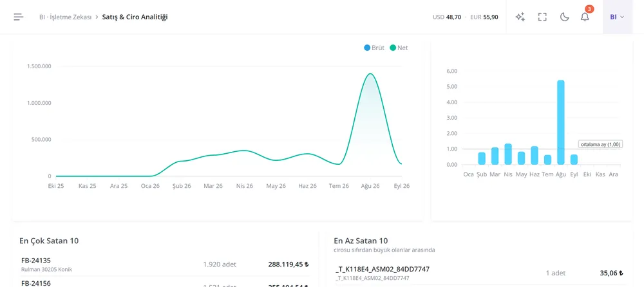Click the Şub bar in bar chart
Image resolution: width=644 pixels, height=287 pixels.
[482, 158]
